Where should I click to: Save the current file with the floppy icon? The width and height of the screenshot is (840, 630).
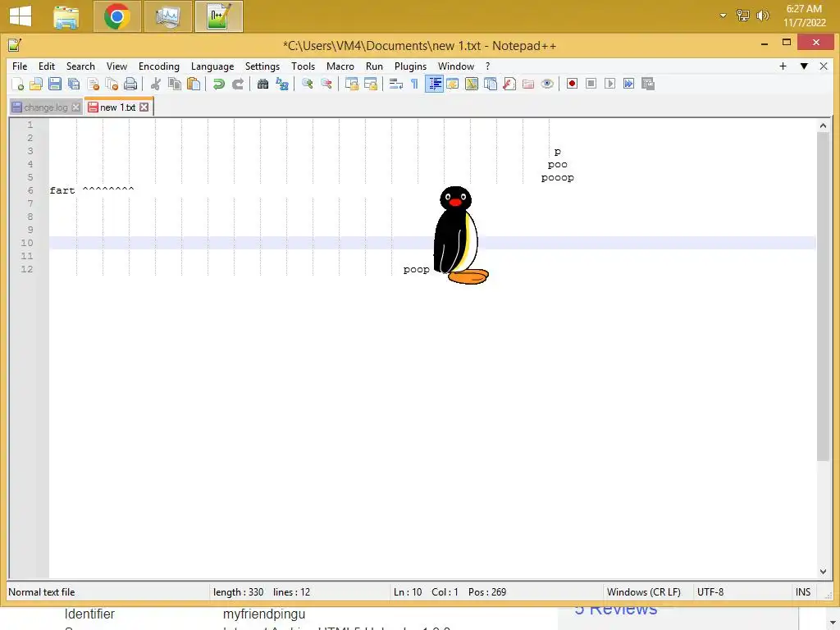click(x=55, y=84)
